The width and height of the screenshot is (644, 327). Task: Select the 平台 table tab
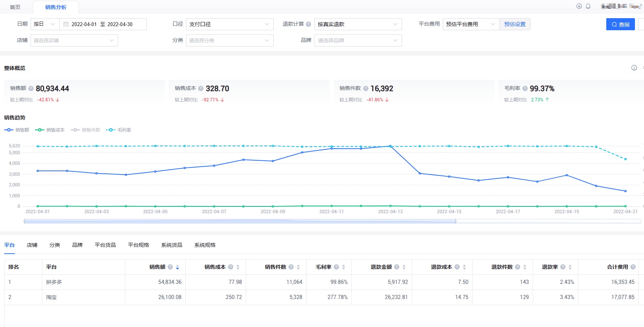[x=9, y=245]
